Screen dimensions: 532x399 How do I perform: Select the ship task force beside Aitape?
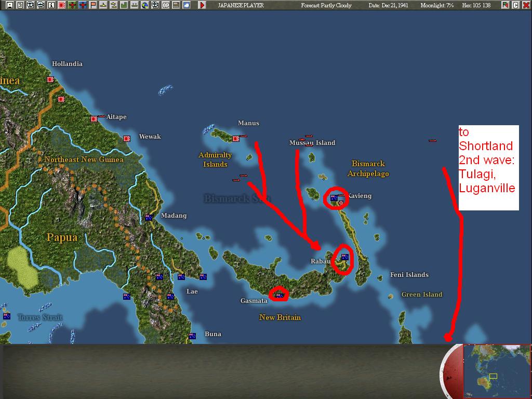[x=101, y=116]
